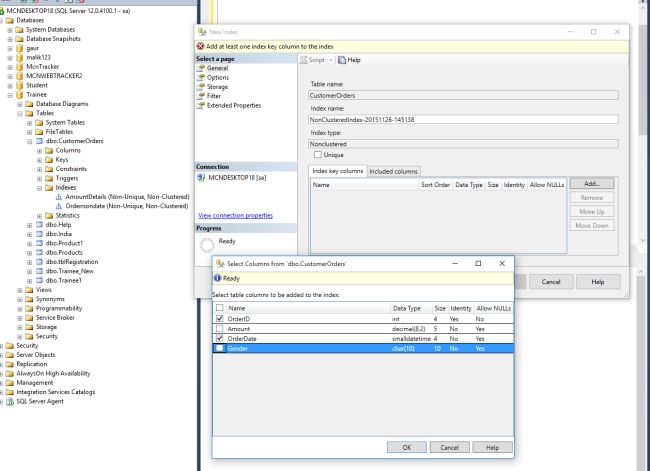650x471 pixels.
Task: Click Cancel in Select Columns dialog
Action: [x=449, y=447]
